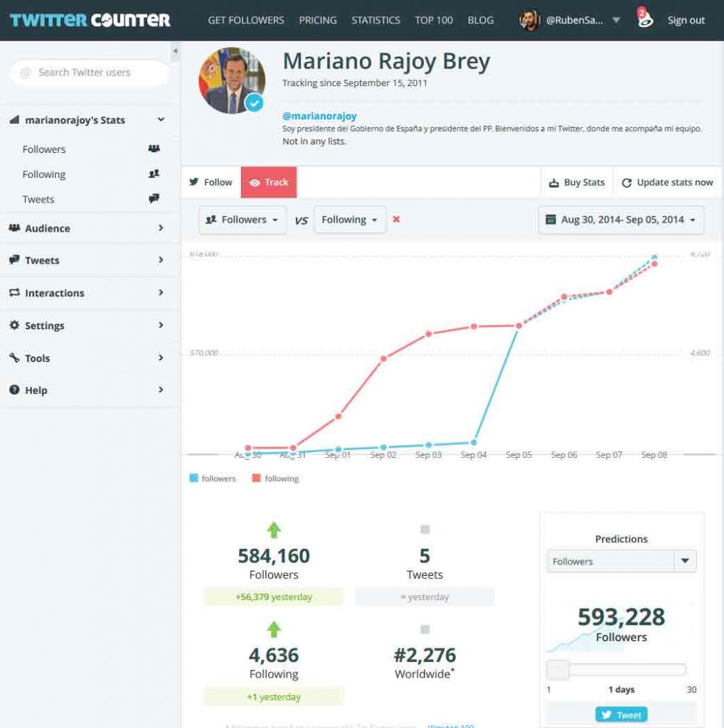Click the predictions days slider handle
724x728 pixels.
[x=558, y=670]
